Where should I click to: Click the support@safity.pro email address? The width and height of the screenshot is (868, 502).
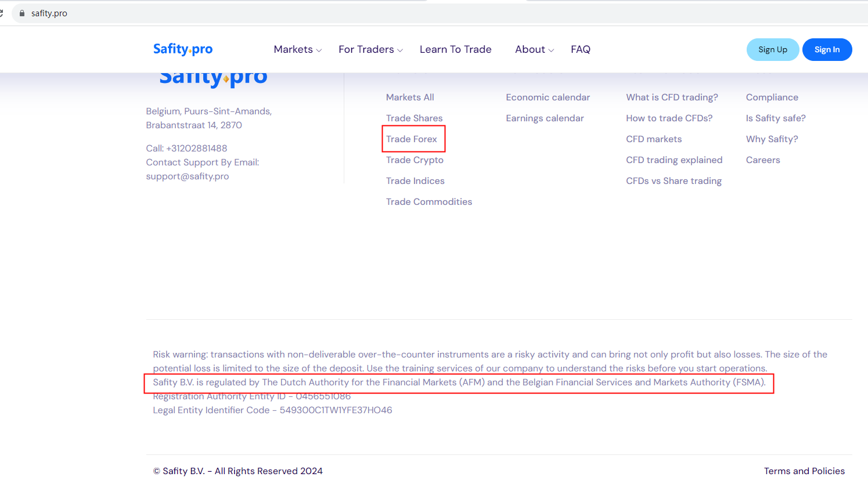(188, 176)
